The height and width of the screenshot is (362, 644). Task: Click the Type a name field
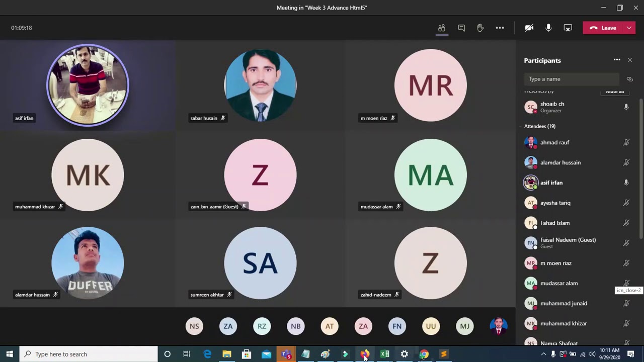click(x=572, y=79)
